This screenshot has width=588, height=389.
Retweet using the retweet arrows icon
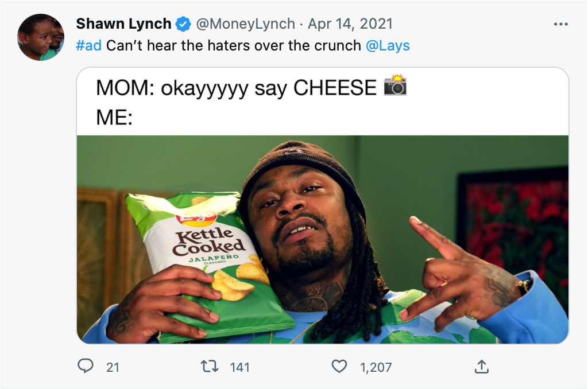tap(209, 366)
